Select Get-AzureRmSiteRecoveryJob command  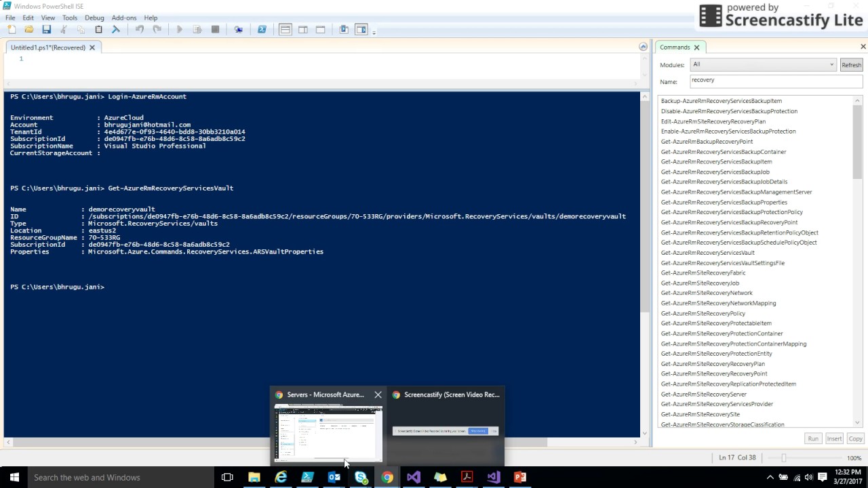(700, 283)
